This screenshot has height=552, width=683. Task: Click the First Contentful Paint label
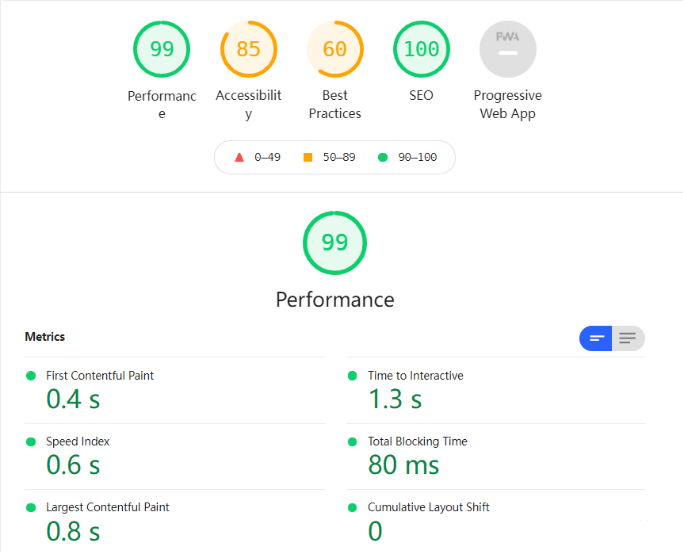point(100,376)
